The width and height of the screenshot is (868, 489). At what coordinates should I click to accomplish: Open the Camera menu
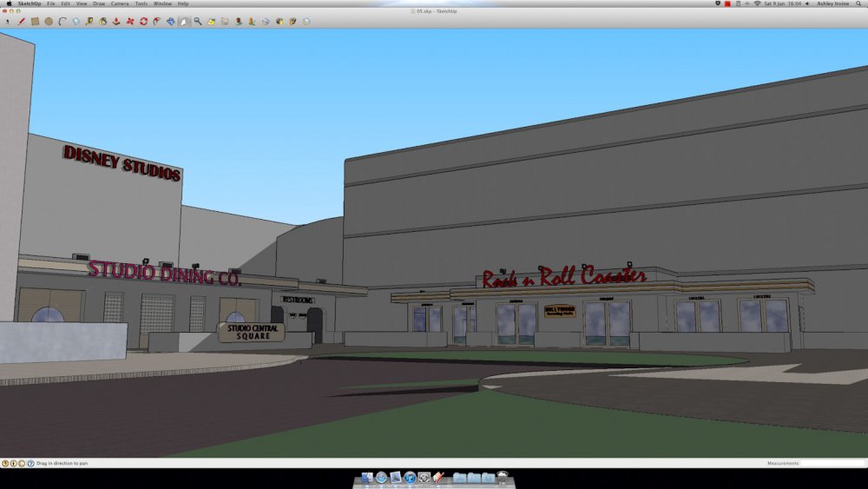pyautogui.click(x=120, y=3)
